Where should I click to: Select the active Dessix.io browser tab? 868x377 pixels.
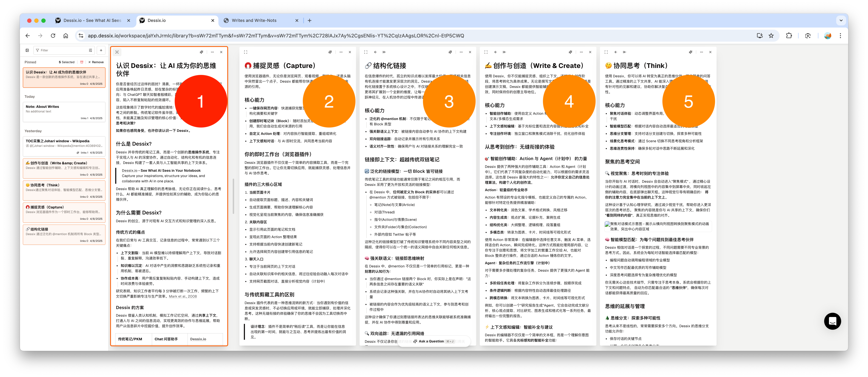pyautogui.click(x=177, y=20)
